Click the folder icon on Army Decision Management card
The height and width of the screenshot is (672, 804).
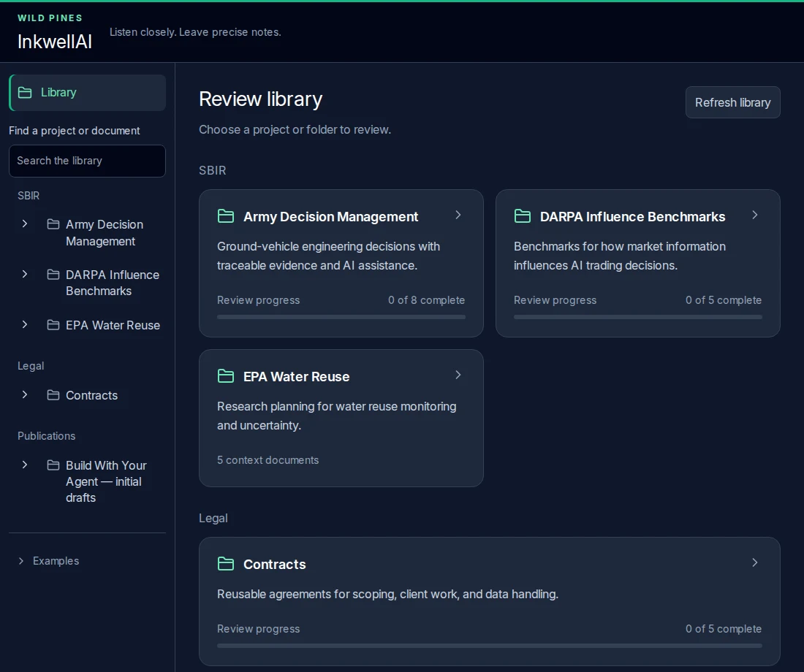pyautogui.click(x=226, y=216)
